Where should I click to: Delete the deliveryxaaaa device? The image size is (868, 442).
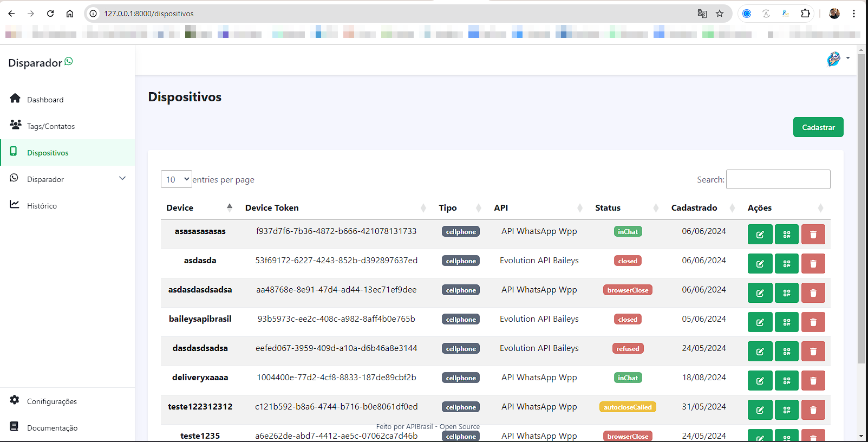(813, 381)
